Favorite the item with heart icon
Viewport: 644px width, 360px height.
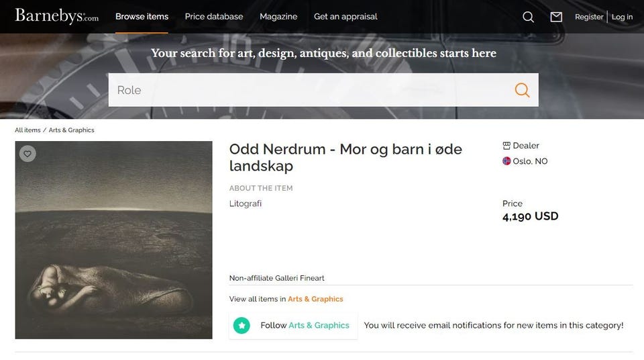coord(28,153)
